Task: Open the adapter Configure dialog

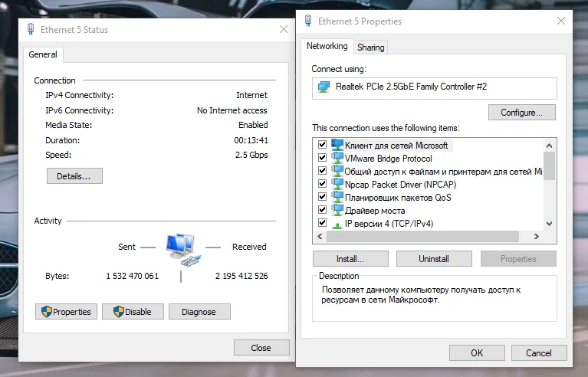Action: click(x=521, y=113)
